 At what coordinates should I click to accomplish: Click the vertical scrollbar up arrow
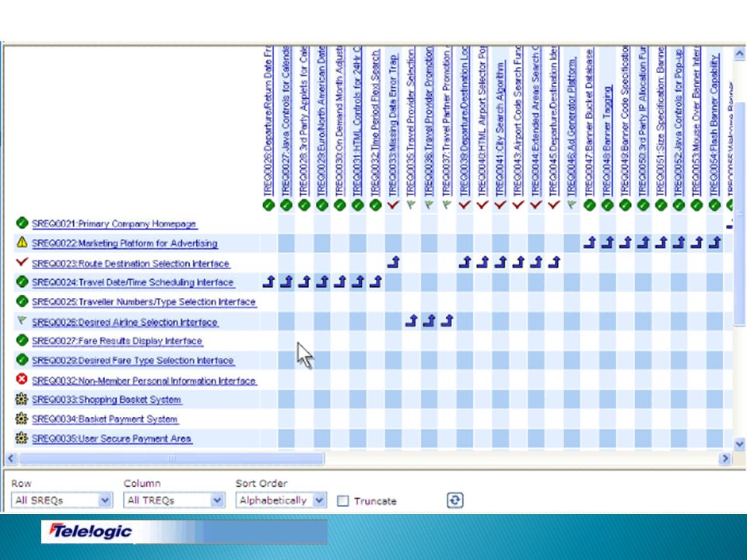tap(739, 54)
